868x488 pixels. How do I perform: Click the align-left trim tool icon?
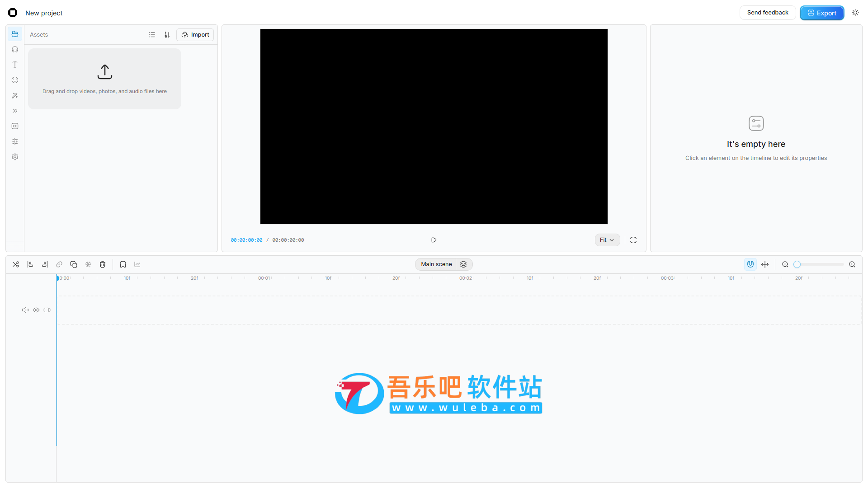(x=30, y=264)
